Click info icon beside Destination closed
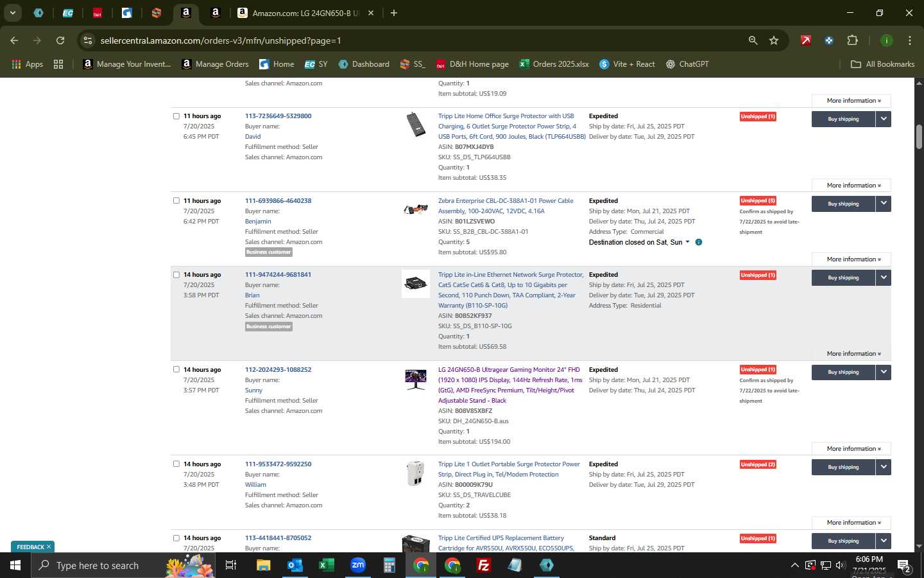Image resolution: width=924 pixels, height=578 pixels. point(699,242)
